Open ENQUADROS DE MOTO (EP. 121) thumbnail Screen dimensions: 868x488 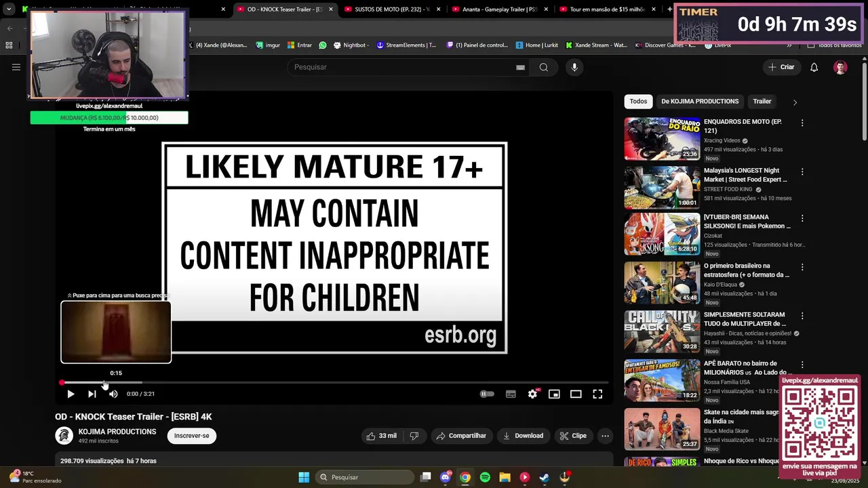[x=662, y=139]
